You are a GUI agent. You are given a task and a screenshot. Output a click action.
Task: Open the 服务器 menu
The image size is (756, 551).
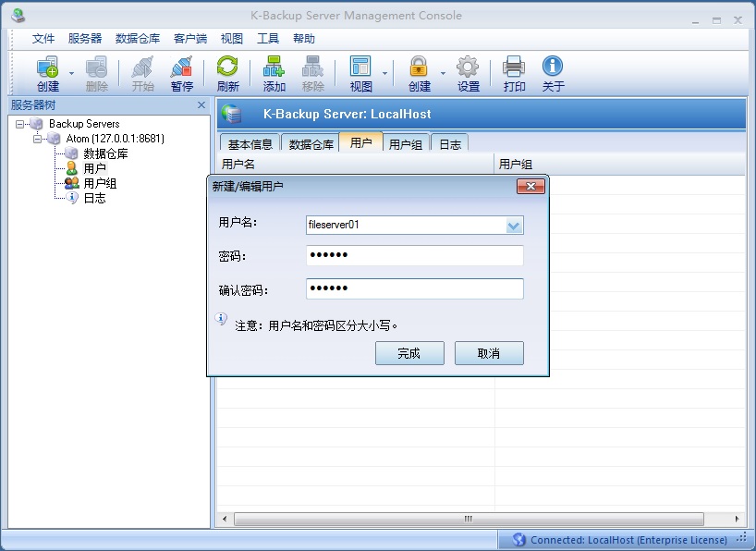(x=85, y=39)
